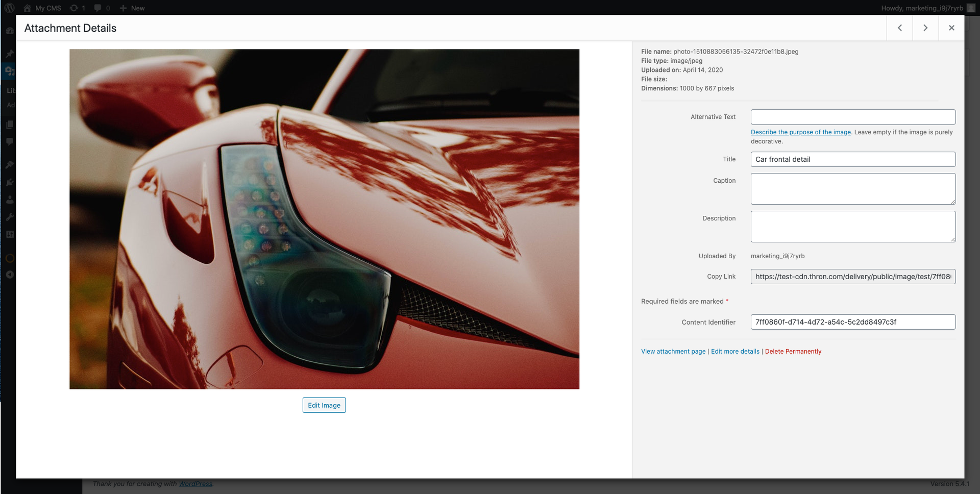Open the Settings sliders icon in sidebar

click(x=9, y=234)
